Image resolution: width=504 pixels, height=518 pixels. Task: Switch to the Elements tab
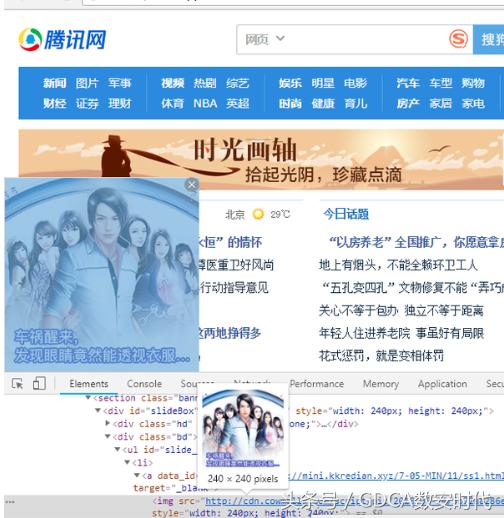[89, 384]
